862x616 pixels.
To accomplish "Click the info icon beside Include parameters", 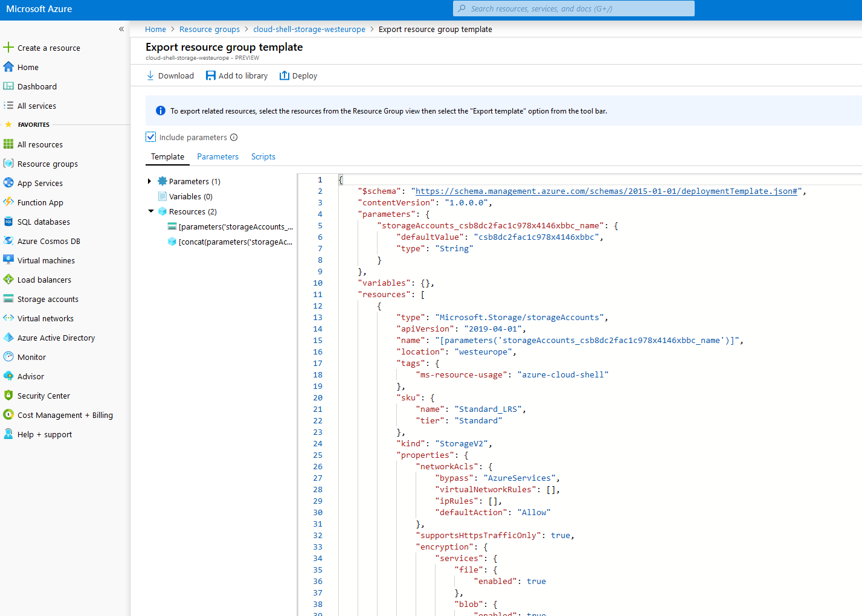I will pos(234,137).
